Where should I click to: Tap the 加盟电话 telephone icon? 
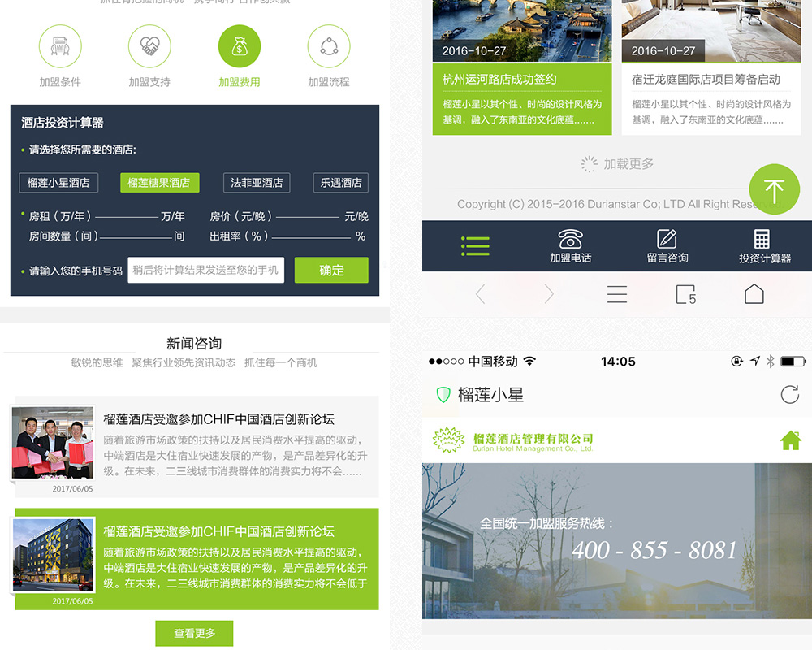pos(570,239)
